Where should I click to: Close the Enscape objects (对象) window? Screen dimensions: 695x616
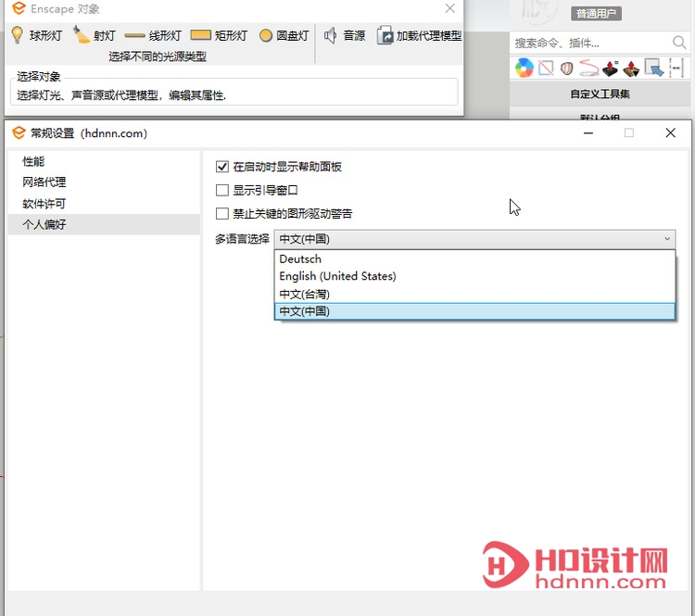point(449,8)
